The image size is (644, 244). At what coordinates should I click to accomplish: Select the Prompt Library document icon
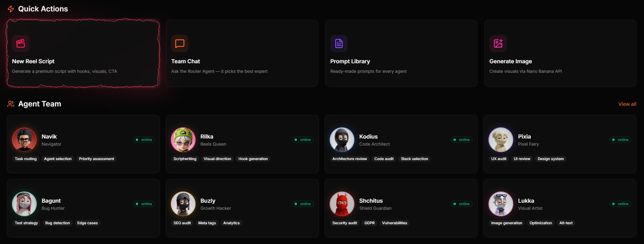tap(338, 43)
